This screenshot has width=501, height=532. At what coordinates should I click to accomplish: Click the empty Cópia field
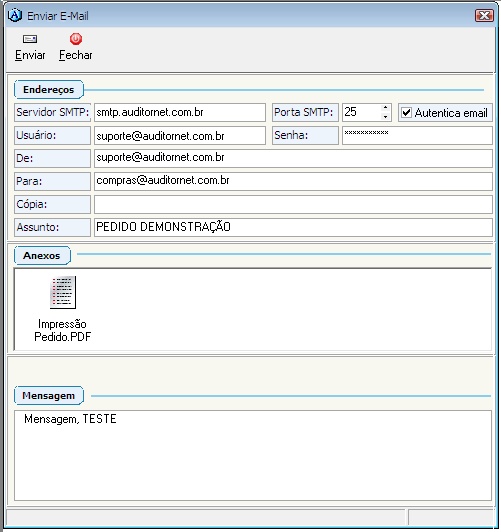(x=293, y=205)
